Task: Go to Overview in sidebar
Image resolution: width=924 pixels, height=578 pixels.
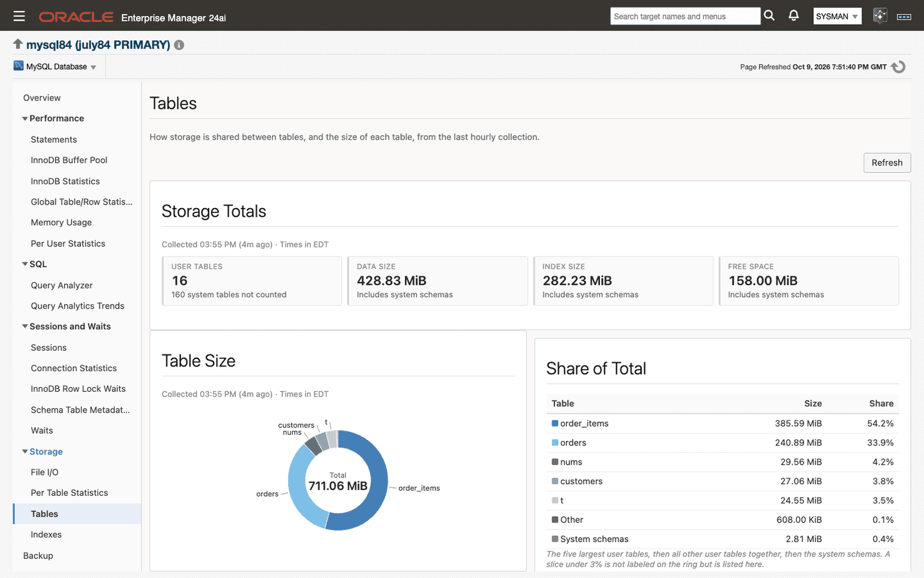Action: pos(42,98)
